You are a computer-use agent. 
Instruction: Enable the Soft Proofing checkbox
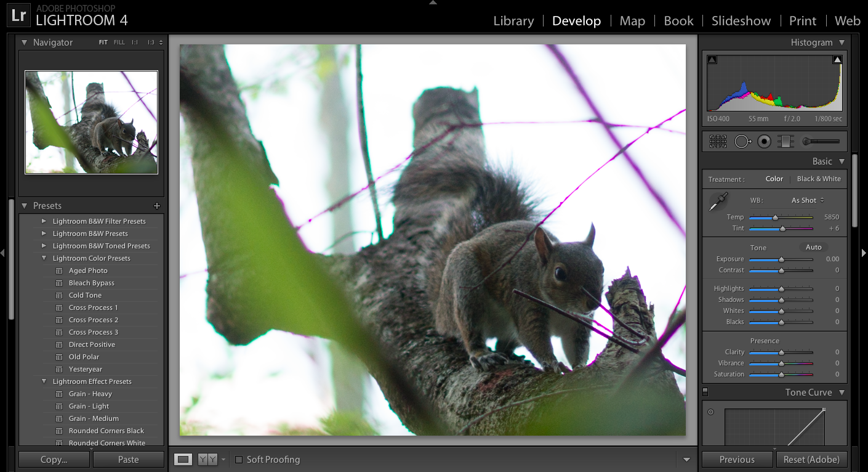pyautogui.click(x=239, y=460)
